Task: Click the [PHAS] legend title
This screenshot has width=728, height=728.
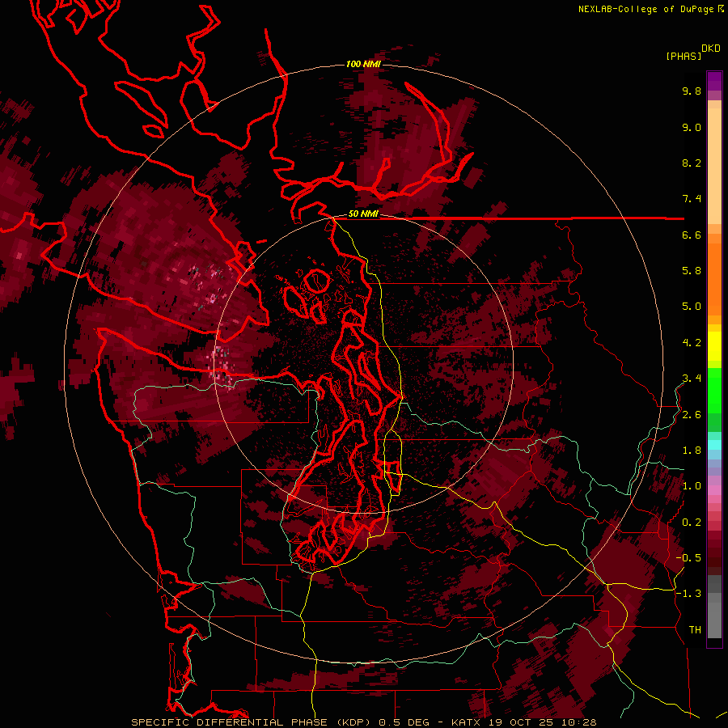Action: pos(684,56)
